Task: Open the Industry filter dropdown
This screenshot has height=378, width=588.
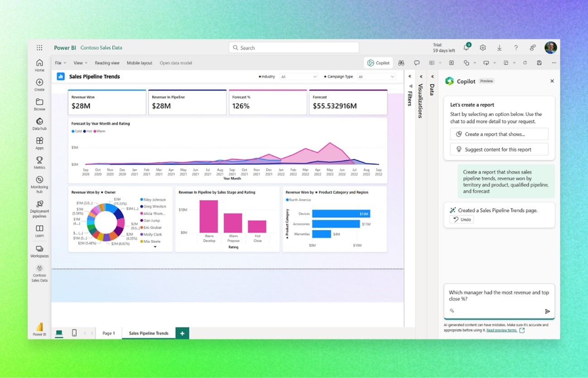Action: point(299,77)
